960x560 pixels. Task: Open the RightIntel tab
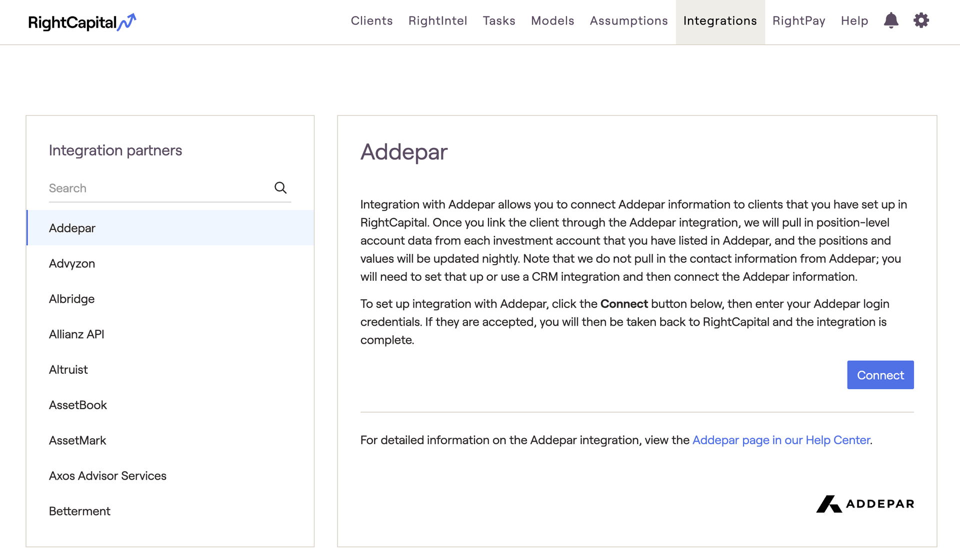click(437, 21)
